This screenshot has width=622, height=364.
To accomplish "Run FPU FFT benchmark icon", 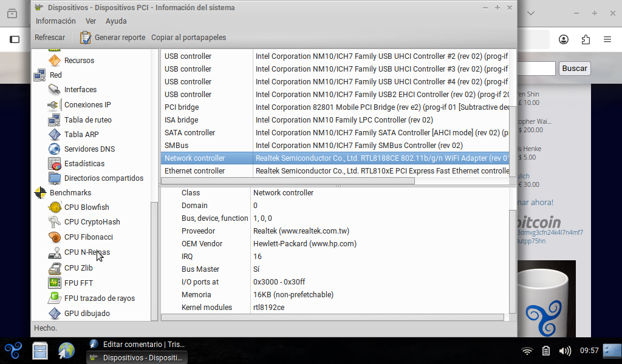I will click(x=54, y=283).
